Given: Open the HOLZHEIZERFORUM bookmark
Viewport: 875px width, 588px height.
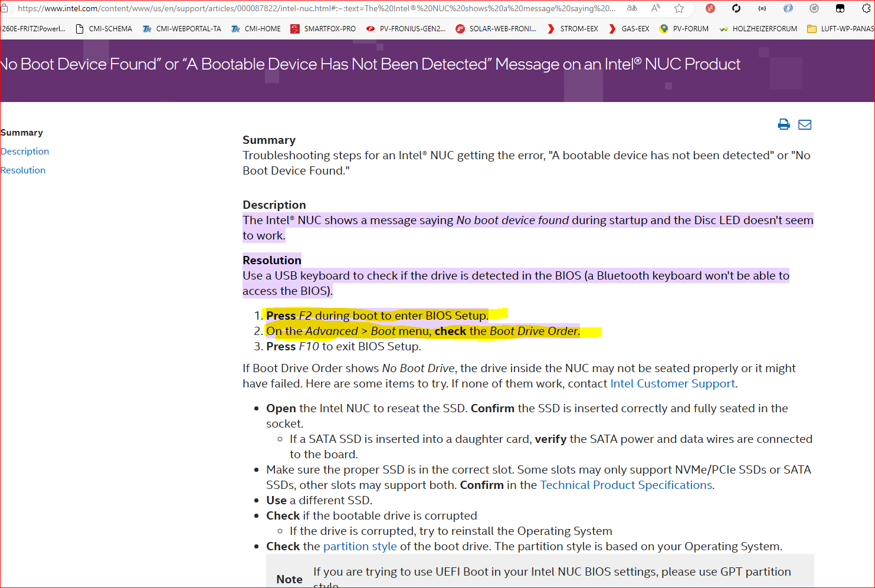Looking at the screenshot, I should pos(758,28).
